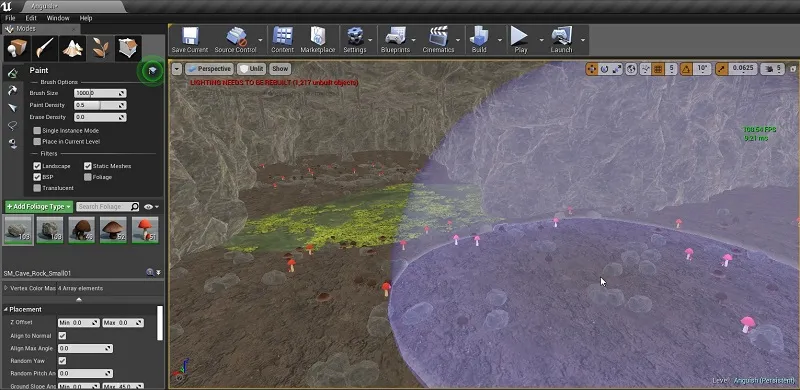Open the File menu

tap(10, 18)
